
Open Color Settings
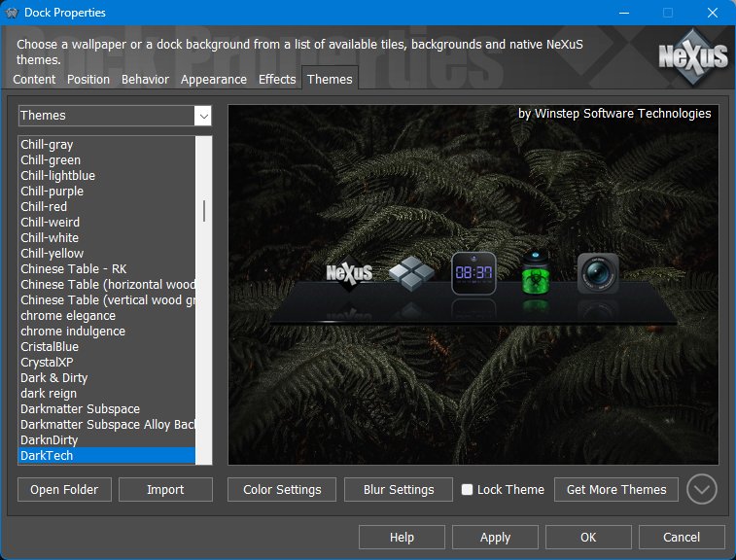[x=282, y=490]
